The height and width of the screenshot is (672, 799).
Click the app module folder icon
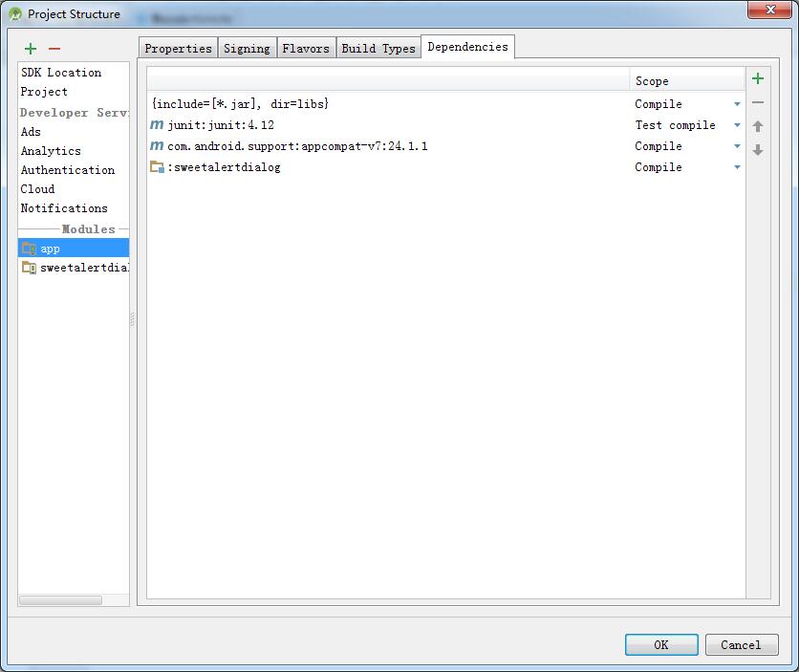tap(29, 249)
